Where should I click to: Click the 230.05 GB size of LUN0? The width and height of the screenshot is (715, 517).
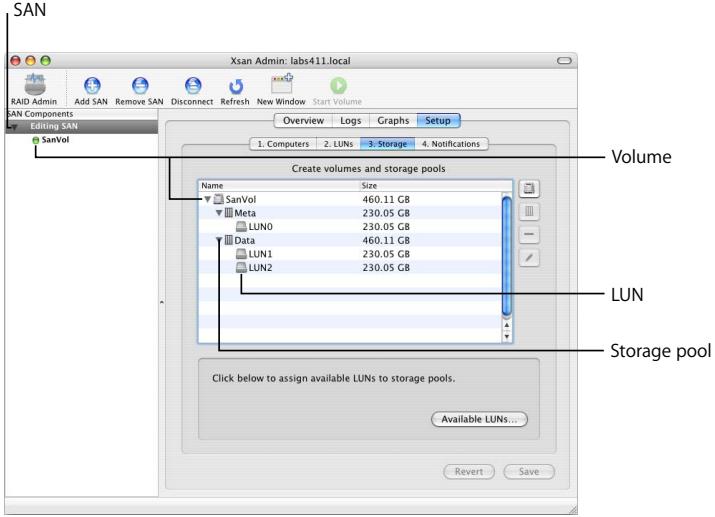(x=386, y=227)
